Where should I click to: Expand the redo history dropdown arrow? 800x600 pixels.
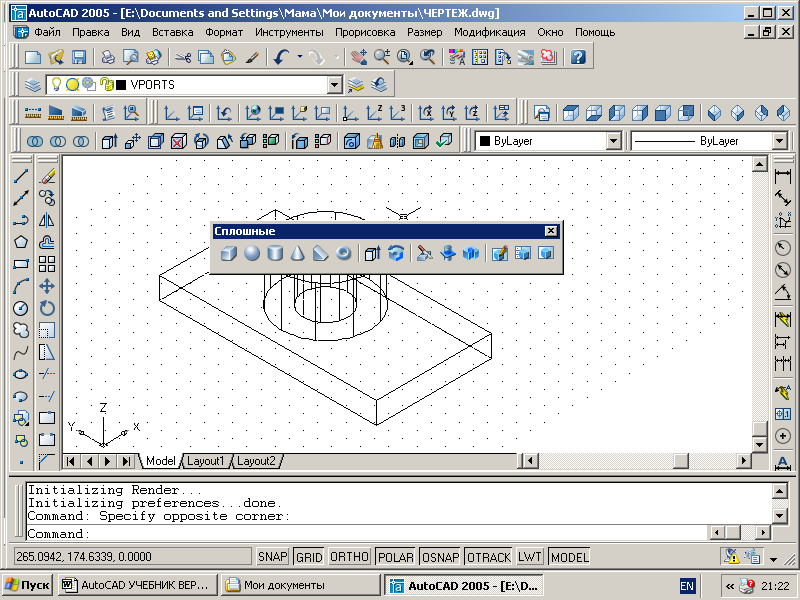tap(336, 57)
